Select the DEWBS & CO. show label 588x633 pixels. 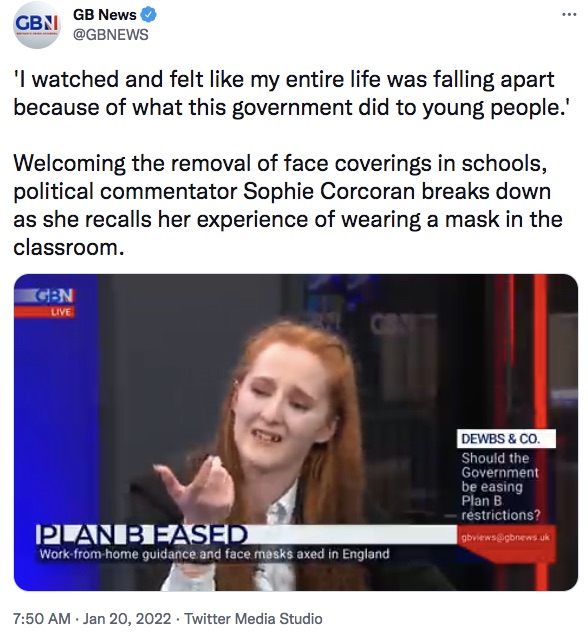pos(506,439)
